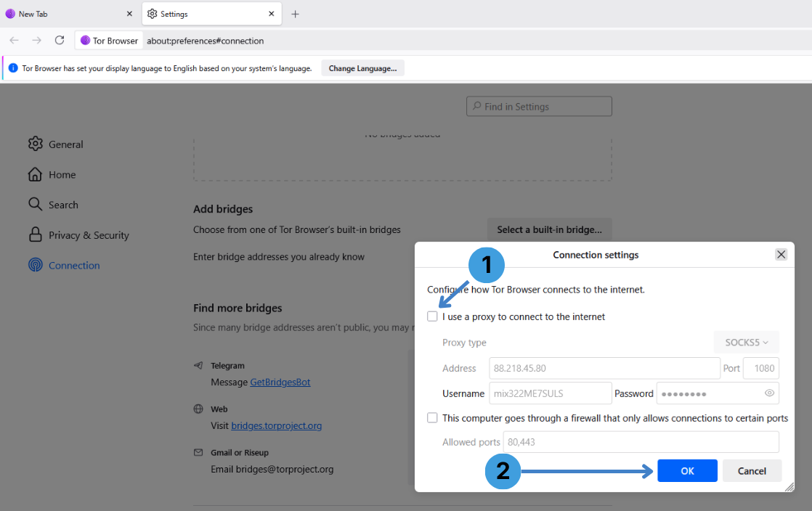Screen dimensions: 812x511
Task: Open General settings category
Action: tap(66, 144)
